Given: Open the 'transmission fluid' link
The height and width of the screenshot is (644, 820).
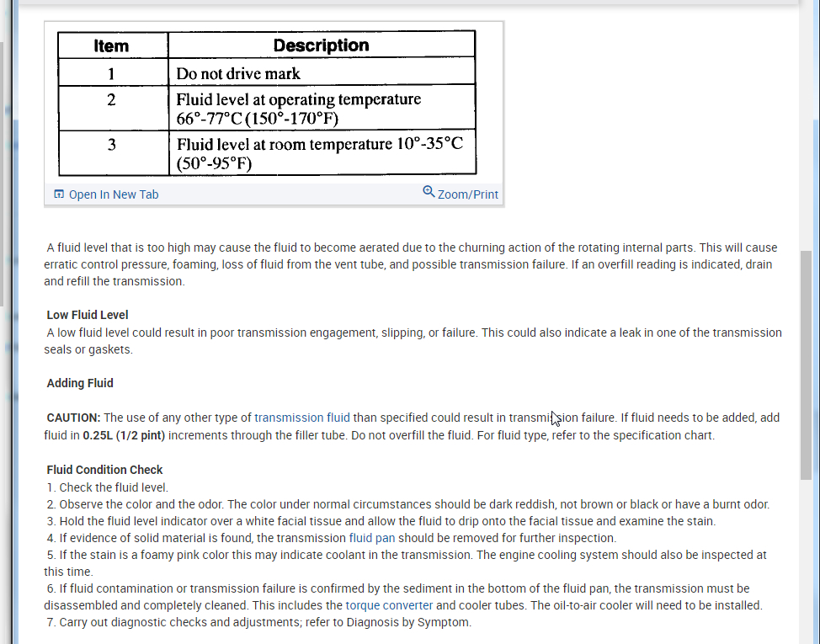Looking at the screenshot, I should click(x=301, y=418).
